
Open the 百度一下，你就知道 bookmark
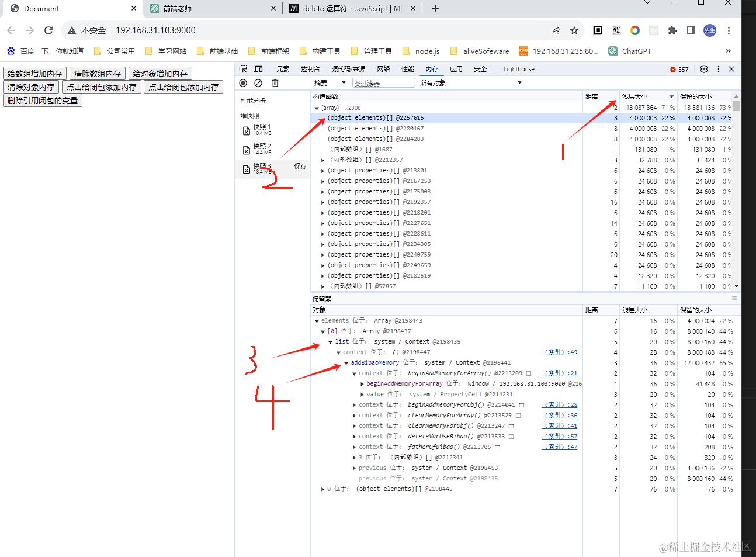pos(45,51)
